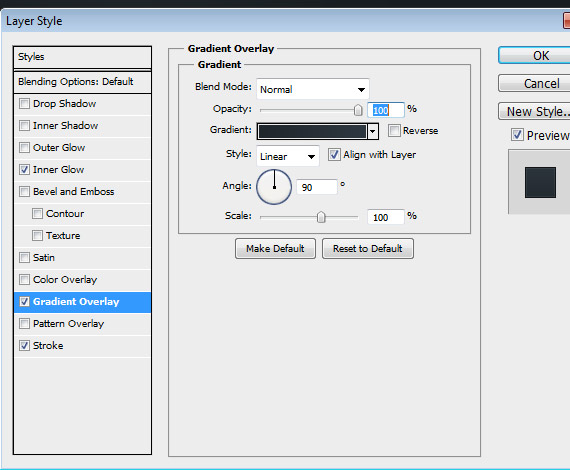Screen dimensions: 570x470
Task: Enable the Inner Shadow checkbox
Action: click(24, 126)
